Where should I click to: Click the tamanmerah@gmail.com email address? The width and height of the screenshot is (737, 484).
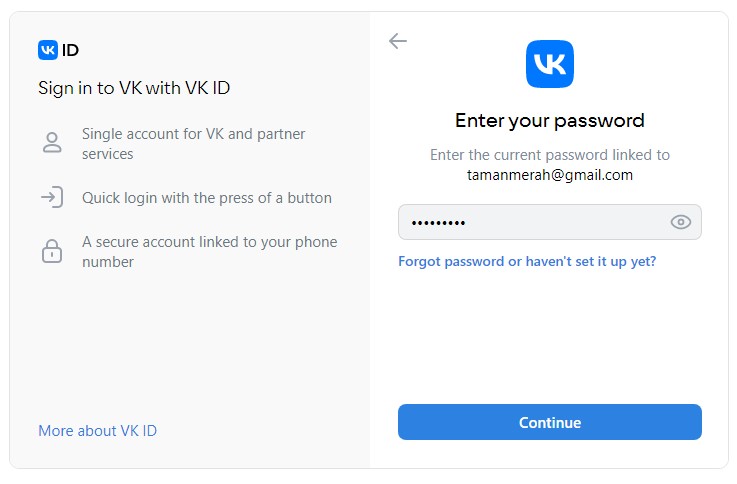(x=550, y=174)
